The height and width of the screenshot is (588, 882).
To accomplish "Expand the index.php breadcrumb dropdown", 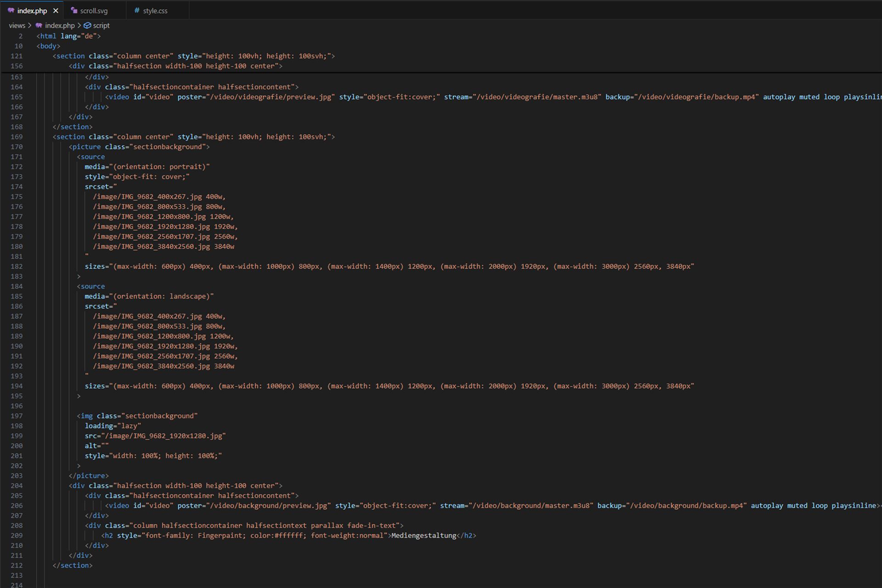I will (60, 25).
